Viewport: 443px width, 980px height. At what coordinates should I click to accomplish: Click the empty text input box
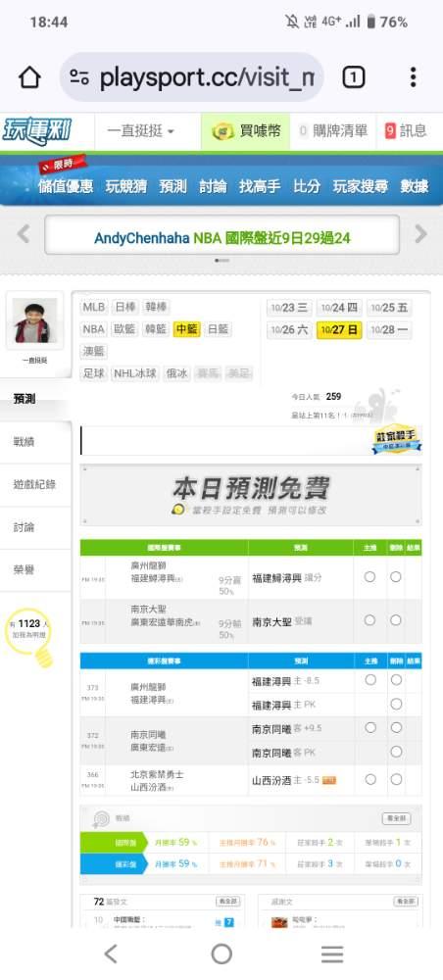coord(225,441)
